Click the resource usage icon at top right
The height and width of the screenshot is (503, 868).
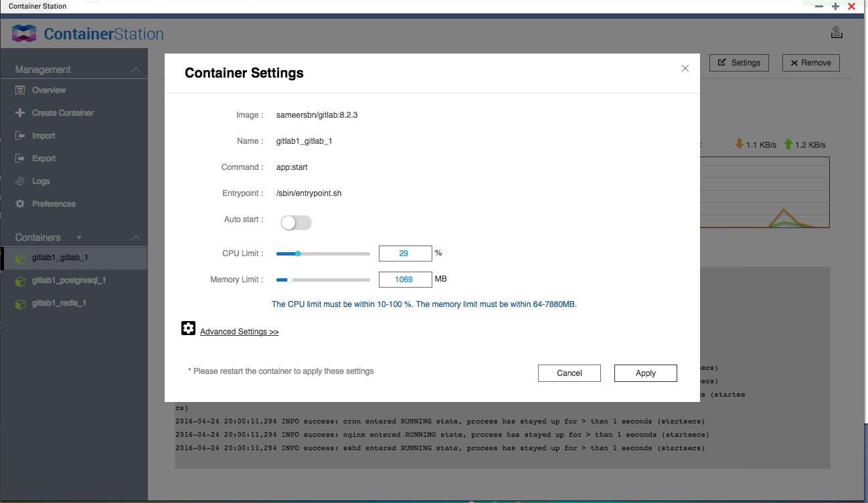click(836, 31)
